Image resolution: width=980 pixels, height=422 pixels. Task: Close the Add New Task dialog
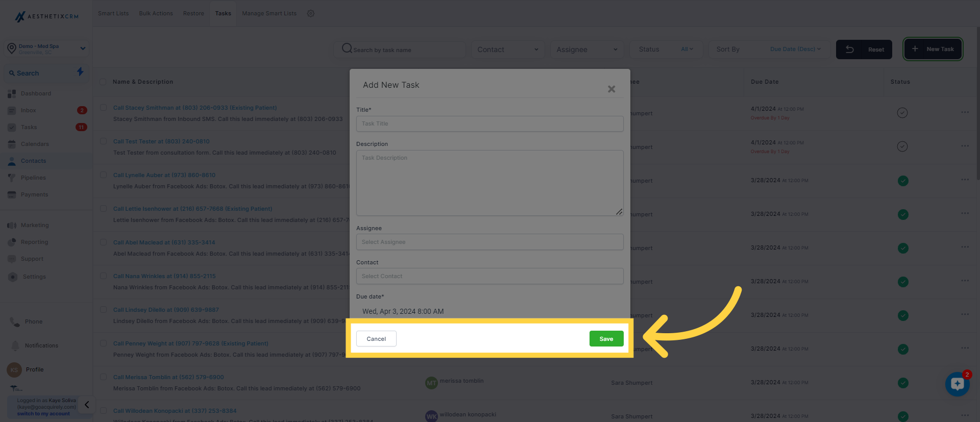611,89
